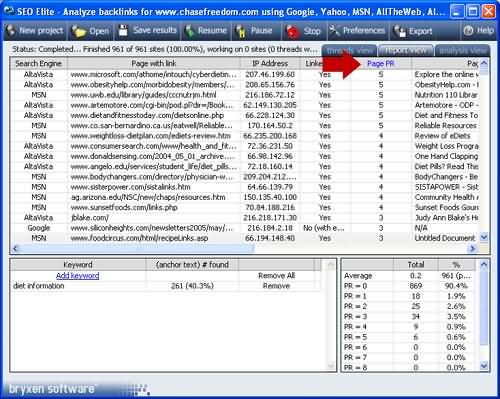Start a New project from the toolbar
Screen dimensions: 500x399
point(36,31)
